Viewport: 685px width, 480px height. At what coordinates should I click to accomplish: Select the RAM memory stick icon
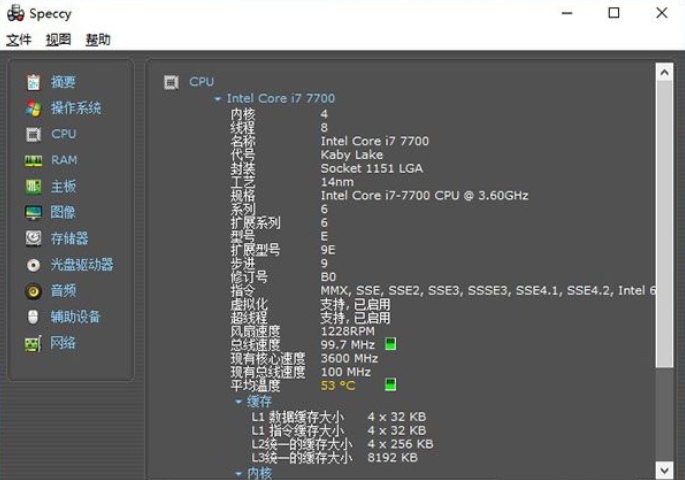[34, 160]
